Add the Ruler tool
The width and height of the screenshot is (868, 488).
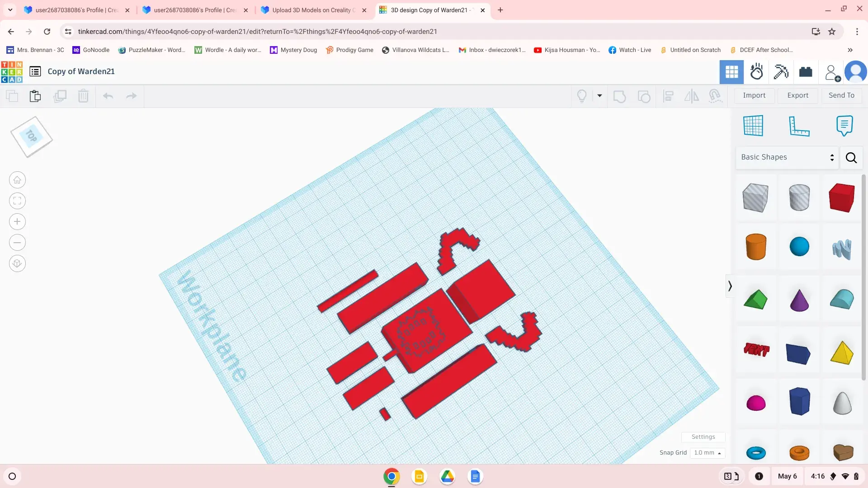[x=799, y=126]
